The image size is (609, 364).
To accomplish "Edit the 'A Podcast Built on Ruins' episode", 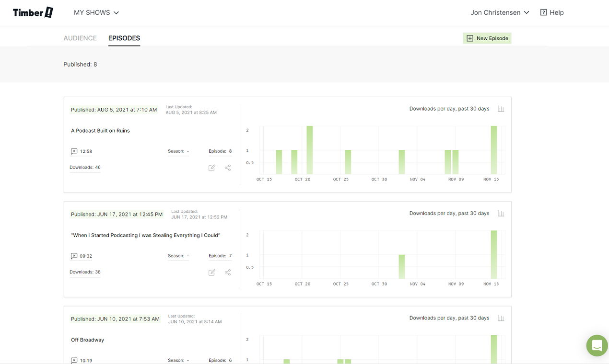I will (x=212, y=168).
